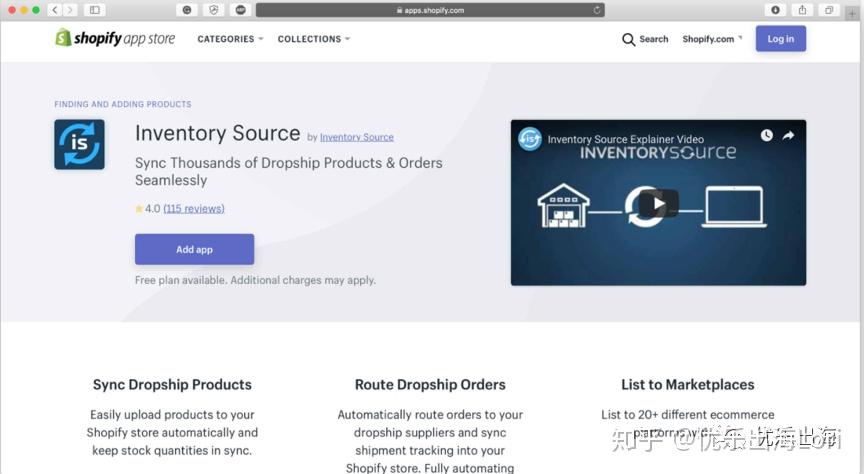
Task: Reload the page with refresh icon
Action: pyautogui.click(x=596, y=10)
